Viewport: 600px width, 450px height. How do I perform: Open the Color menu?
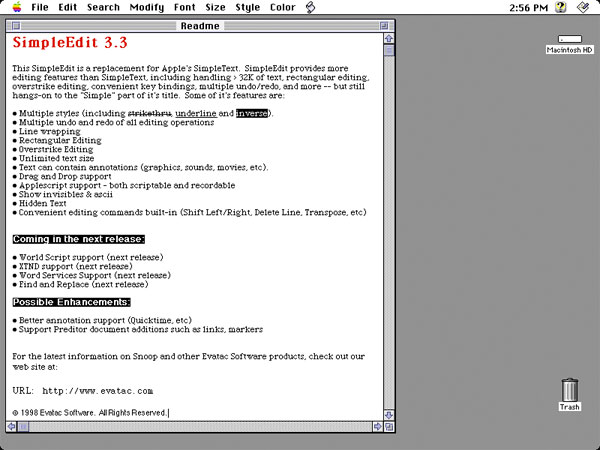point(282,8)
